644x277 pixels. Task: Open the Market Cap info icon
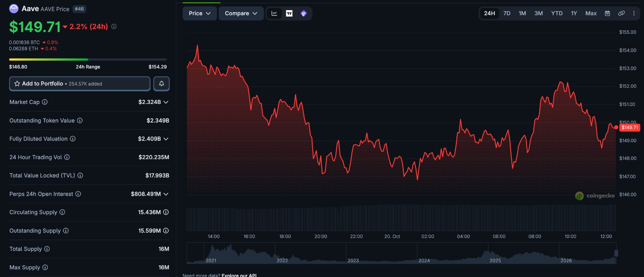pos(45,102)
